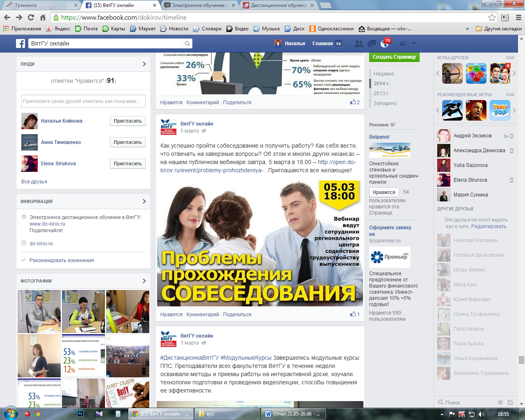The width and height of the screenshot is (525, 420).
Task: Click the volume icon in system tray
Action: tap(482, 414)
